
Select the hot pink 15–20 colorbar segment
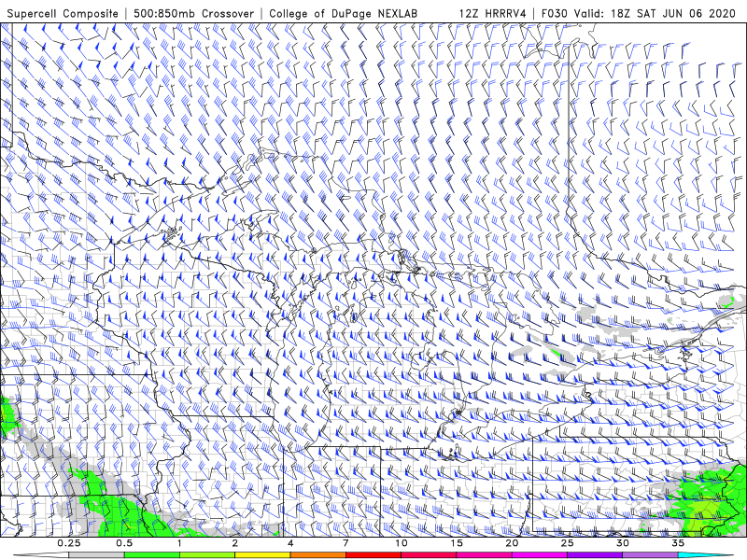(x=484, y=555)
